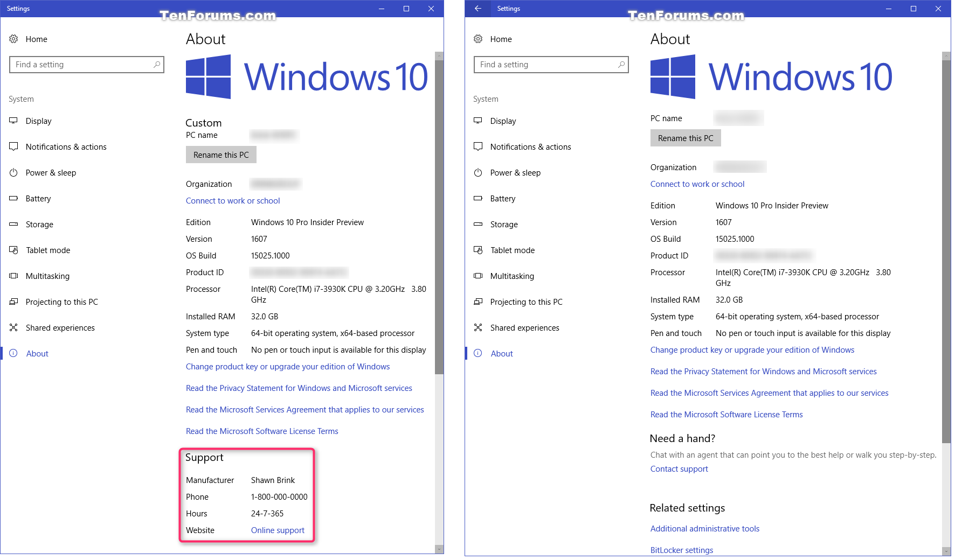
Task: Go back using arrow in right window title bar
Action: 477,9
